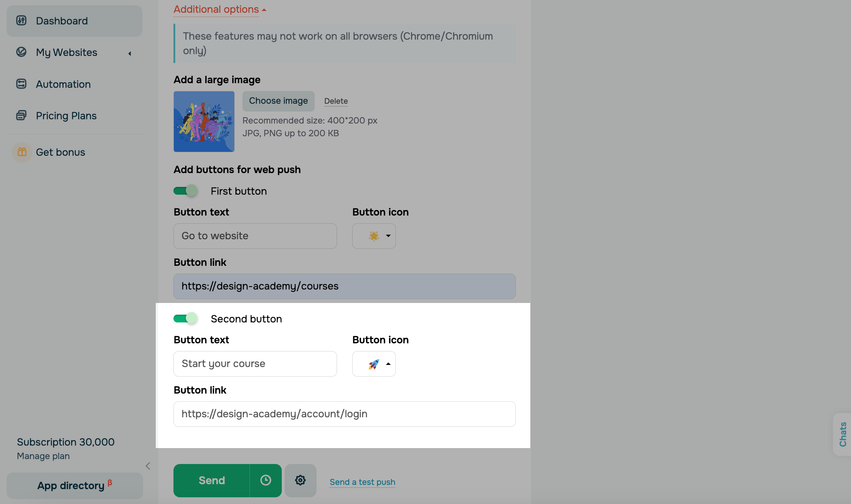The width and height of the screenshot is (851, 504).
Task: Open first button's sun icon dropdown
Action: coord(374,236)
